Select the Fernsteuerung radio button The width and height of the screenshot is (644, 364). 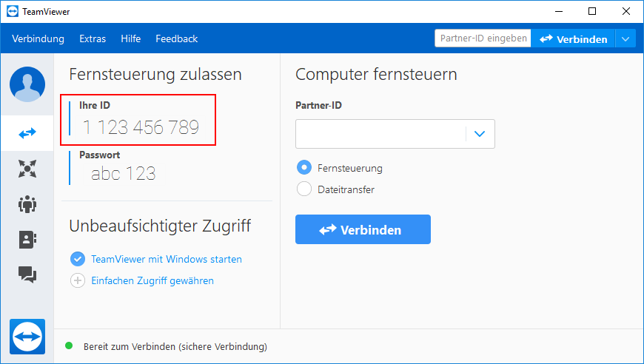click(x=304, y=168)
